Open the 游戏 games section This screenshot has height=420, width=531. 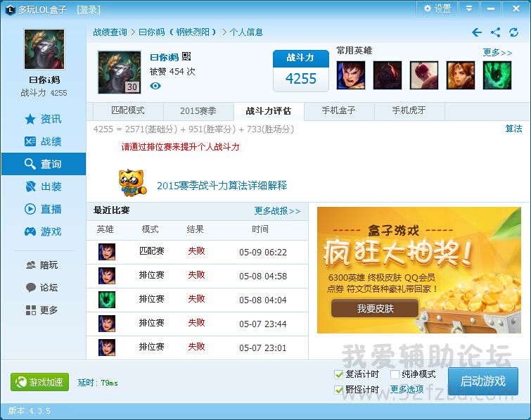[43, 231]
